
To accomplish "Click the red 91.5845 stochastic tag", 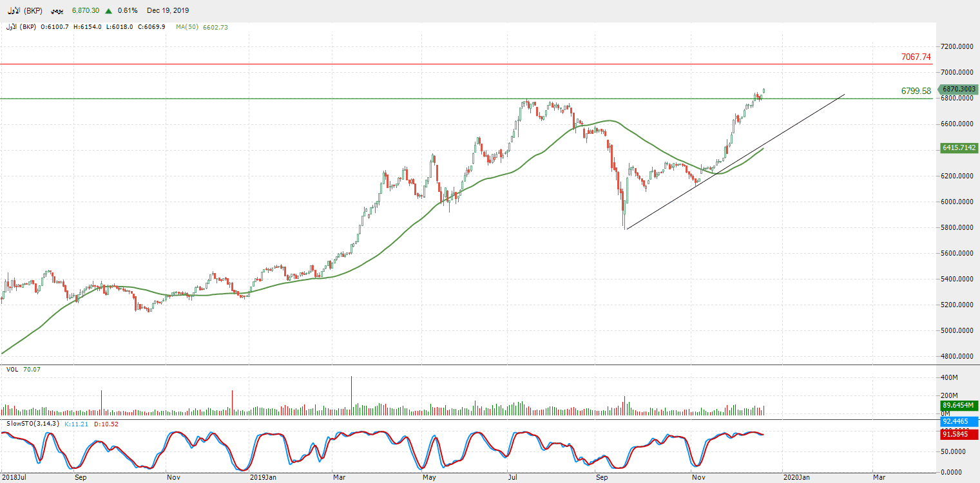I will coord(959,435).
